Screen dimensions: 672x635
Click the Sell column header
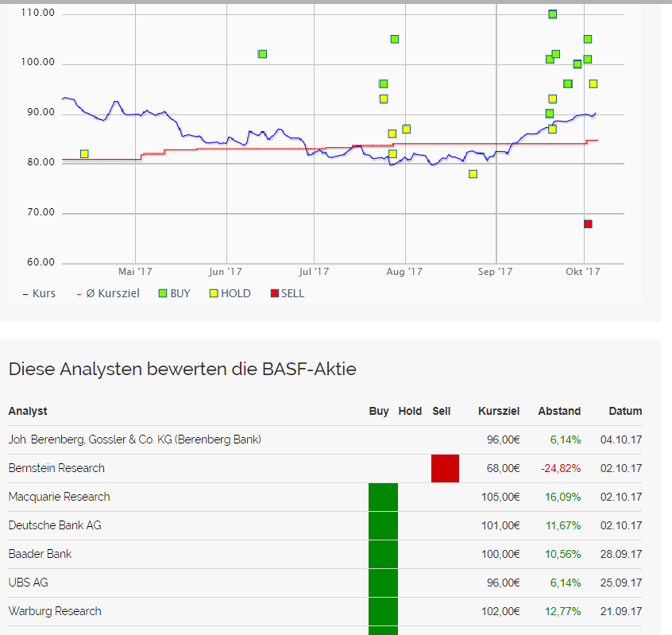pyautogui.click(x=442, y=411)
